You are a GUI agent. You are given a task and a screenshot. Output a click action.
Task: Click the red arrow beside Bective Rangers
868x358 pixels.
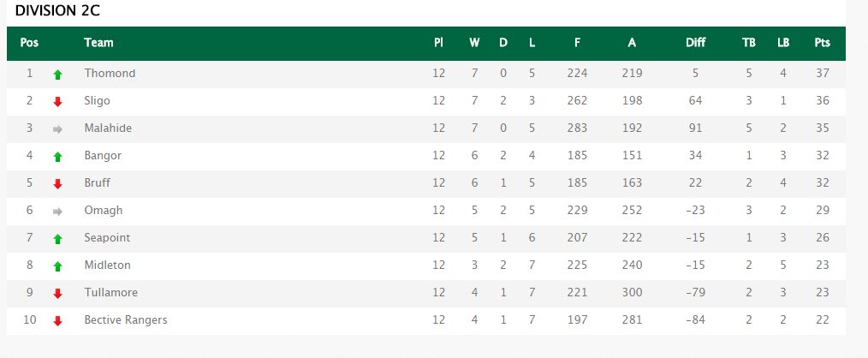pos(58,321)
